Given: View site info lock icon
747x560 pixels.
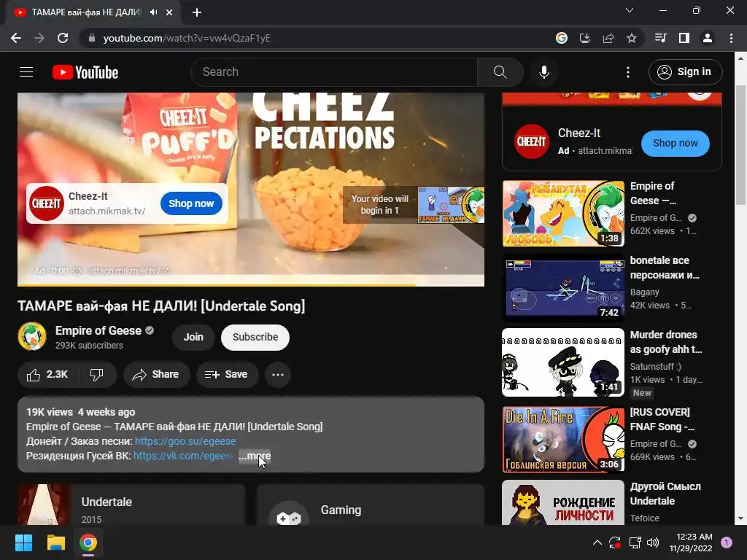Looking at the screenshot, I should (92, 38).
